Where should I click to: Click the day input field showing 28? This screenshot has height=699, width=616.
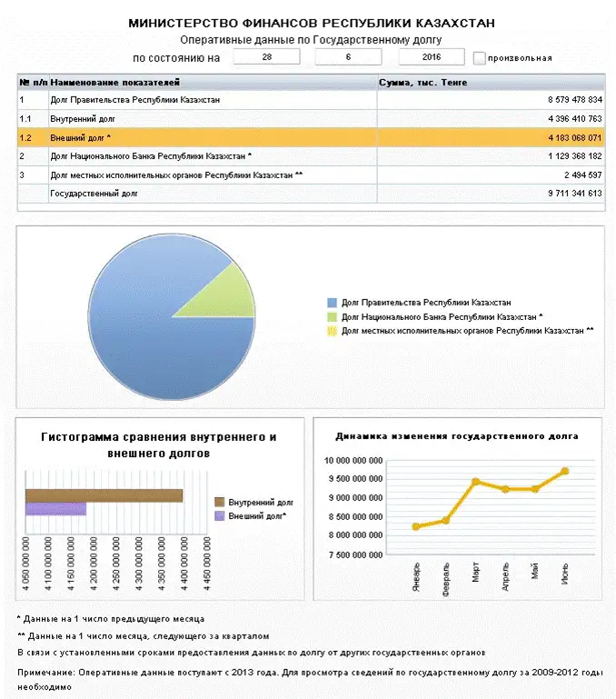267,57
